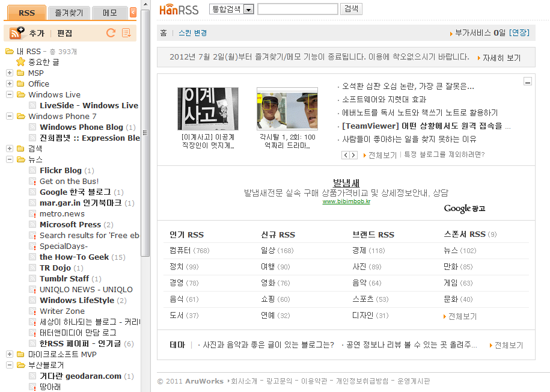Open the 개인정보취급방침 footer link

pos(362,381)
